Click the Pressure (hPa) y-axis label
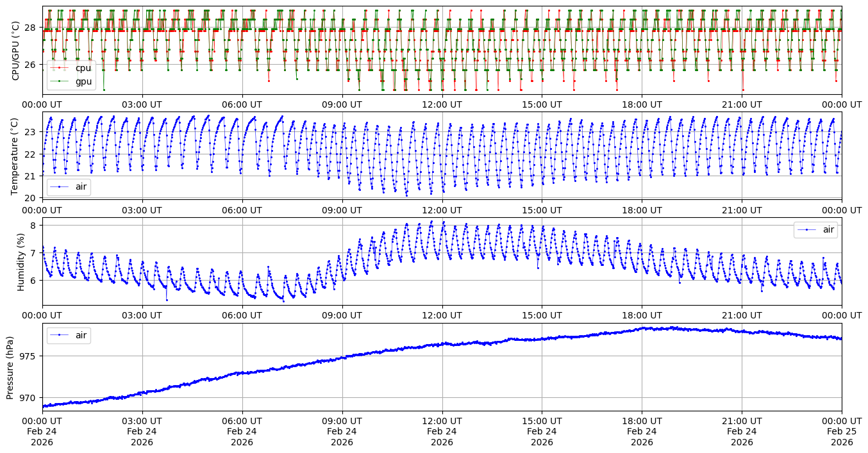 click(x=10, y=367)
